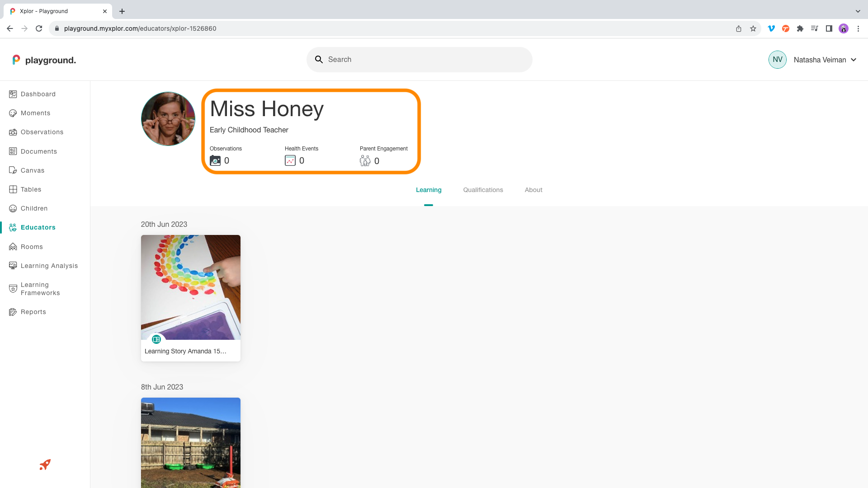Open Rooms via its sidebar icon

click(x=13, y=247)
